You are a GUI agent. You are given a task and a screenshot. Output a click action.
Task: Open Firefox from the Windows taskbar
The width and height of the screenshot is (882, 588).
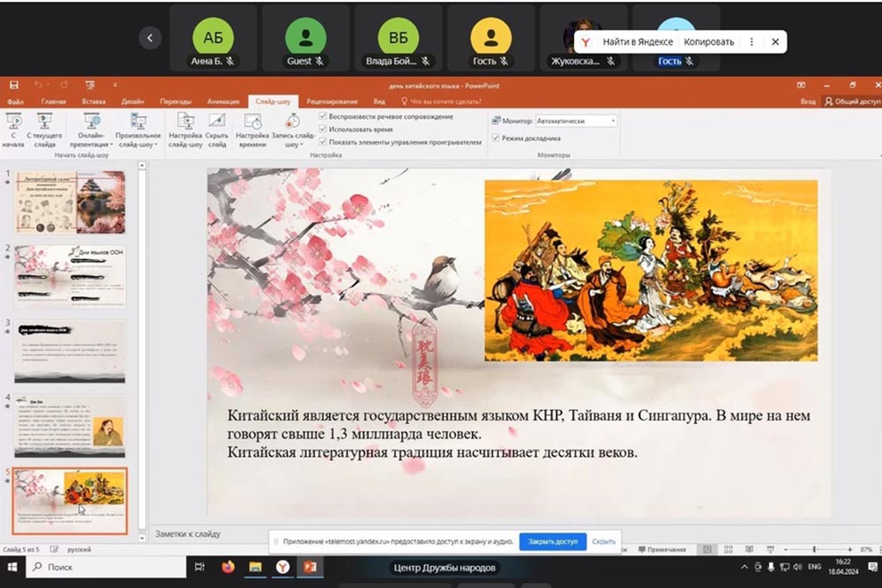(228, 567)
